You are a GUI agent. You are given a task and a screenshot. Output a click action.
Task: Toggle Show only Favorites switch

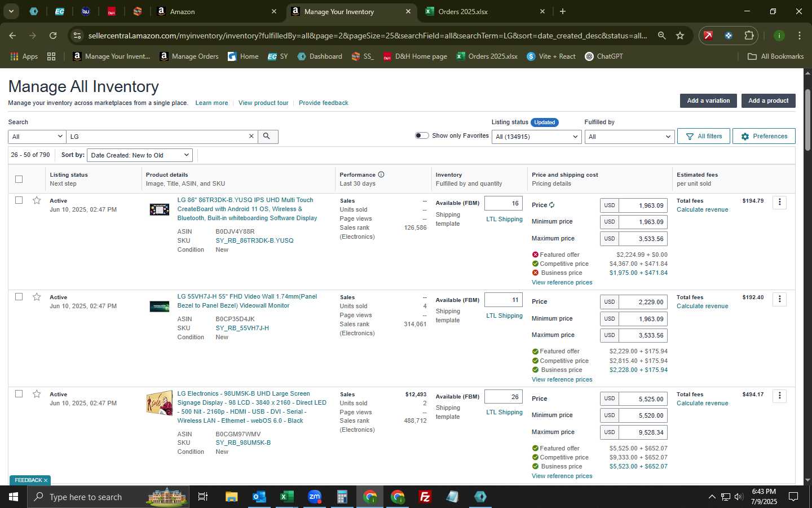[x=422, y=135]
